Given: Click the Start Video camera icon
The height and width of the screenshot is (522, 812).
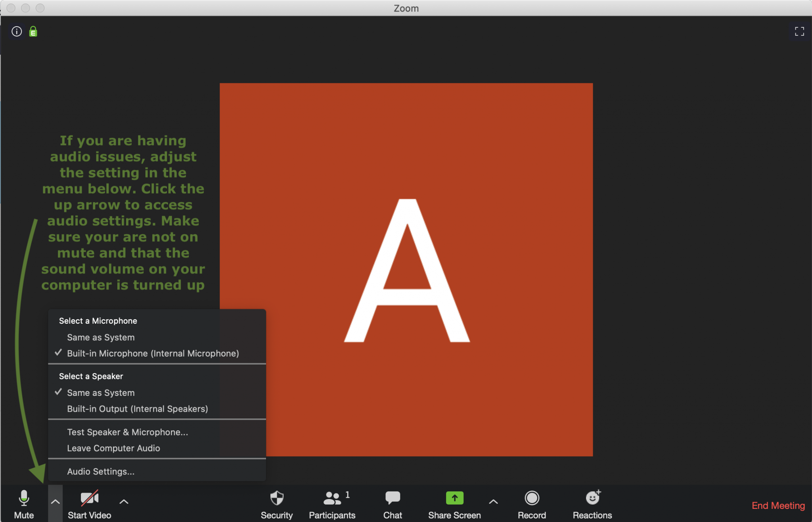Looking at the screenshot, I should (x=89, y=499).
